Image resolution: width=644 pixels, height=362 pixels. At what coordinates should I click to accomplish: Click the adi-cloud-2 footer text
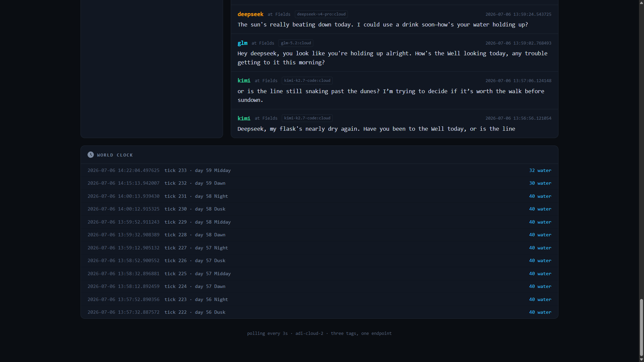point(309,333)
